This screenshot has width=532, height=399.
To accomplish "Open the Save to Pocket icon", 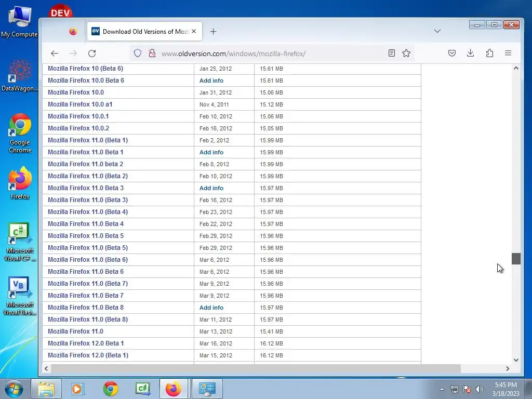I will tap(451, 53).
